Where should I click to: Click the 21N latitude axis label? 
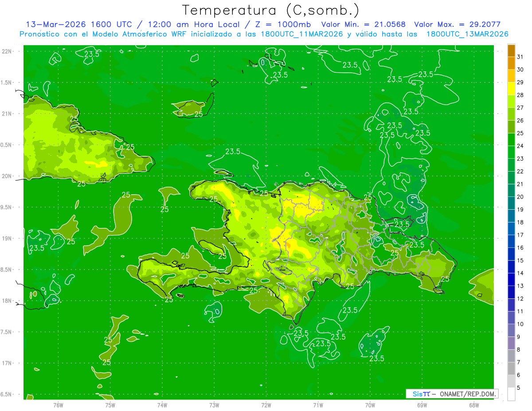(x=7, y=114)
